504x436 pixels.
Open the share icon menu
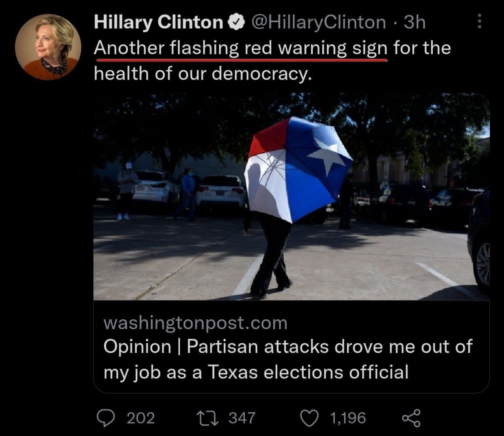click(411, 418)
